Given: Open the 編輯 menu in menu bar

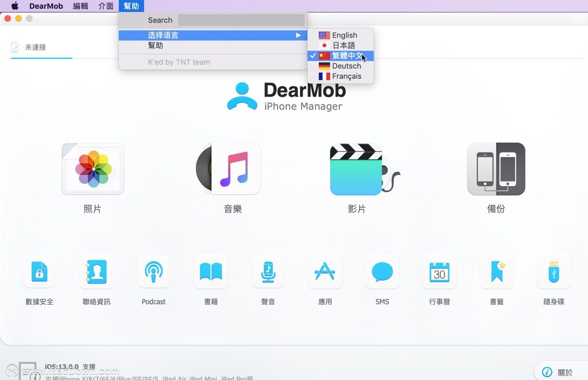Looking at the screenshot, I should point(80,6).
